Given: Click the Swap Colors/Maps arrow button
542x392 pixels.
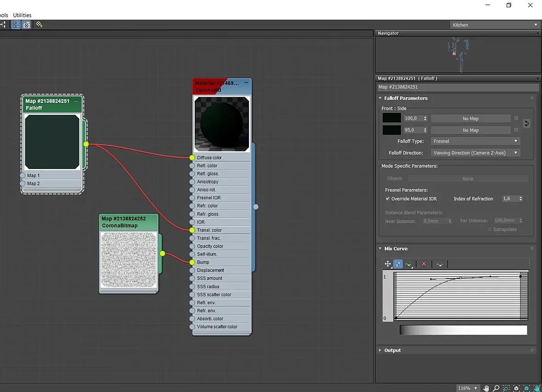Looking at the screenshot, I should 526,123.
